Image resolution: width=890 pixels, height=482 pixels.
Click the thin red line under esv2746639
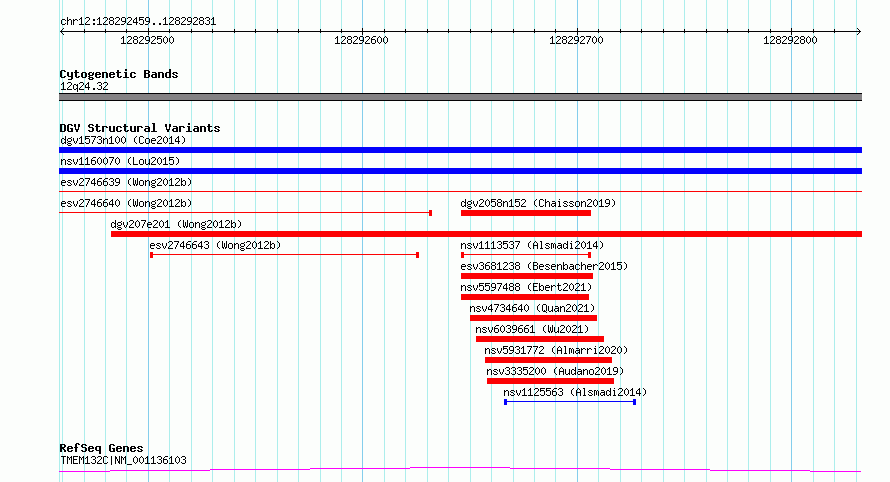[x=460, y=192]
